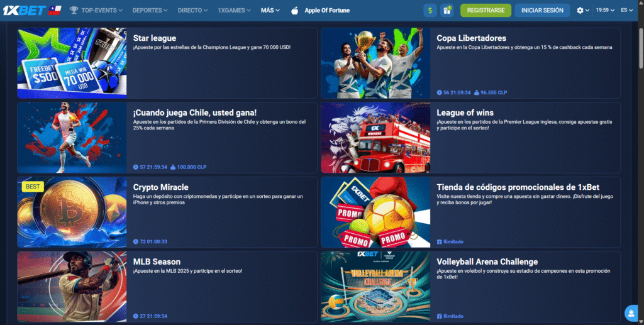Click clock icon on MLB Season card

[x=136, y=316]
